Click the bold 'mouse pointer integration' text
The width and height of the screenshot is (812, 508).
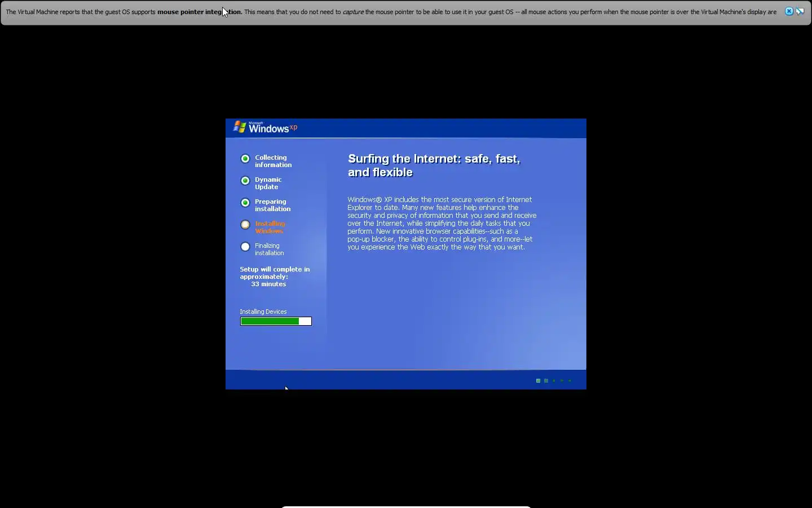click(x=200, y=12)
